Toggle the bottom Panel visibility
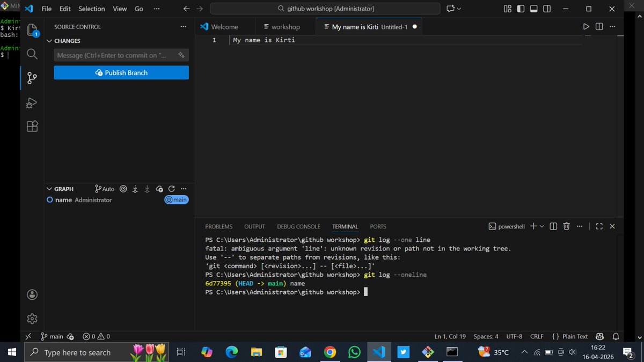Viewport: 644px width, 362px height. (533, 9)
